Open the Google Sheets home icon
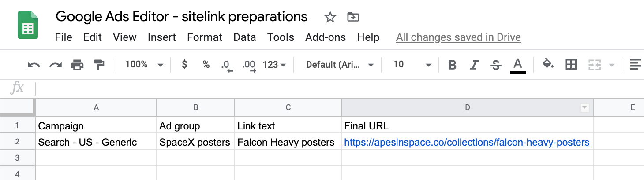Viewport: 644px width, 180px height. coord(28,25)
